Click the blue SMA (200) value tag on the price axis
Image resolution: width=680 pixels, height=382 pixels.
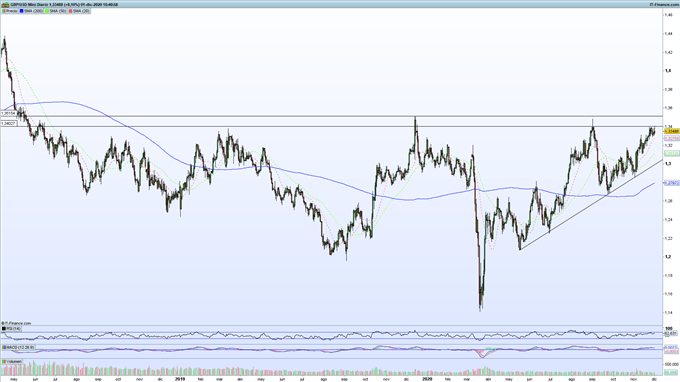[672, 183]
